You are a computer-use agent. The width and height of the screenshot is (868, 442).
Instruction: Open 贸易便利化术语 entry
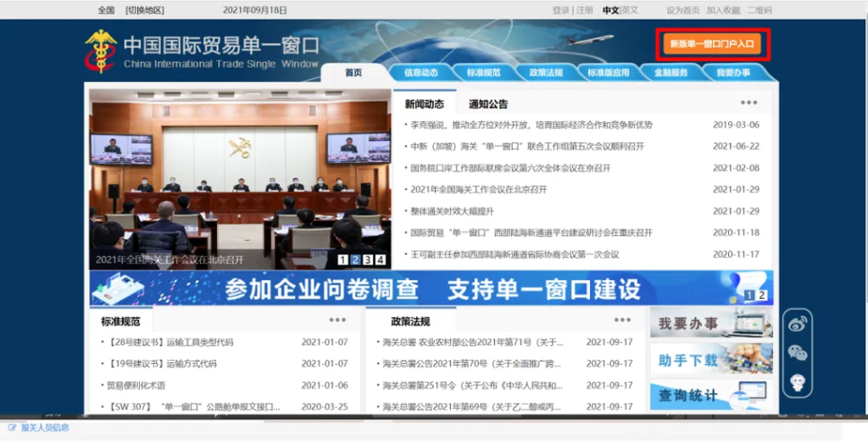136,385
